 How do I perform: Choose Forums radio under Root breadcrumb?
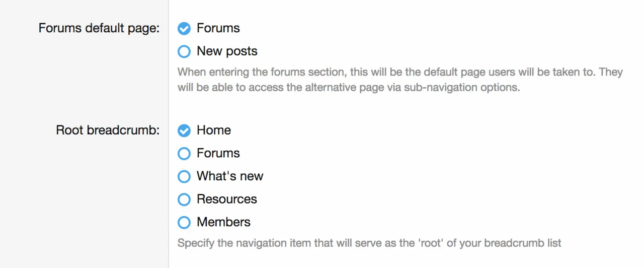pos(184,153)
